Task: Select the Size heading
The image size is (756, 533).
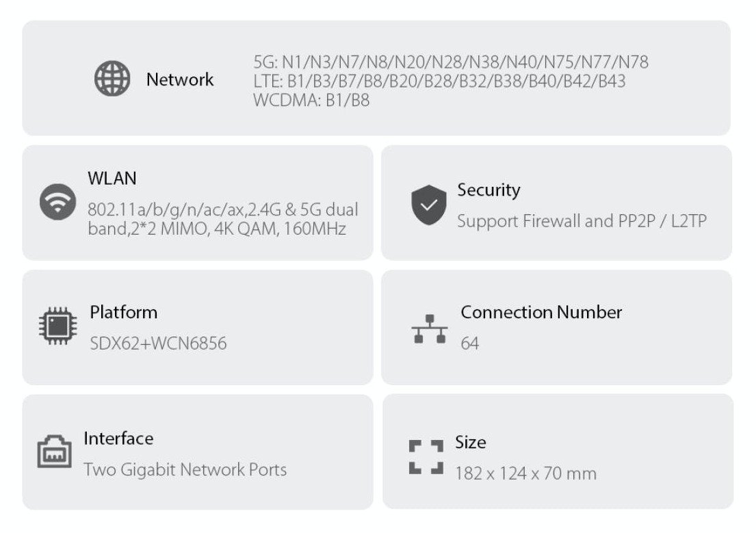Action: click(471, 443)
